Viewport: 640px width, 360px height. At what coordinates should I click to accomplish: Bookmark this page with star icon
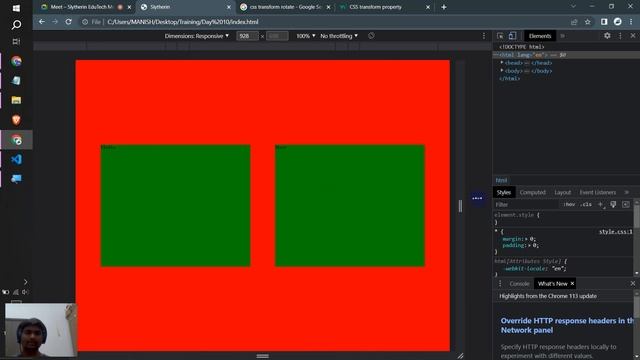pos(587,22)
